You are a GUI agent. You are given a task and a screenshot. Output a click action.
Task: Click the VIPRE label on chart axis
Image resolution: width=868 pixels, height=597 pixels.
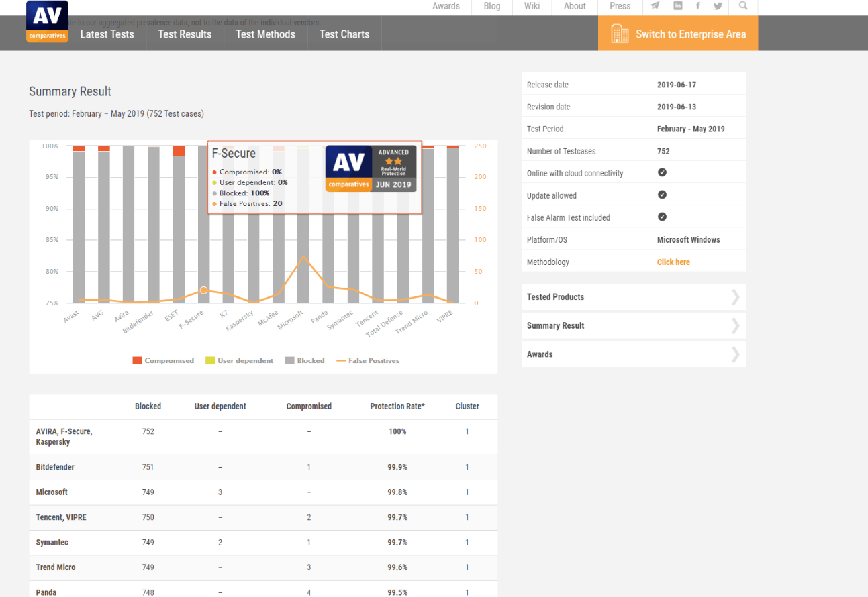coord(445,316)
